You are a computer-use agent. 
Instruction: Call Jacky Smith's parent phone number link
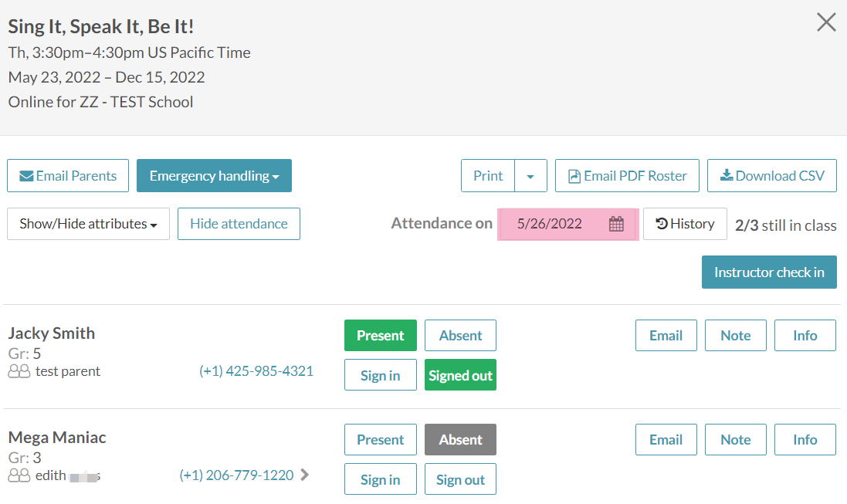256,371
